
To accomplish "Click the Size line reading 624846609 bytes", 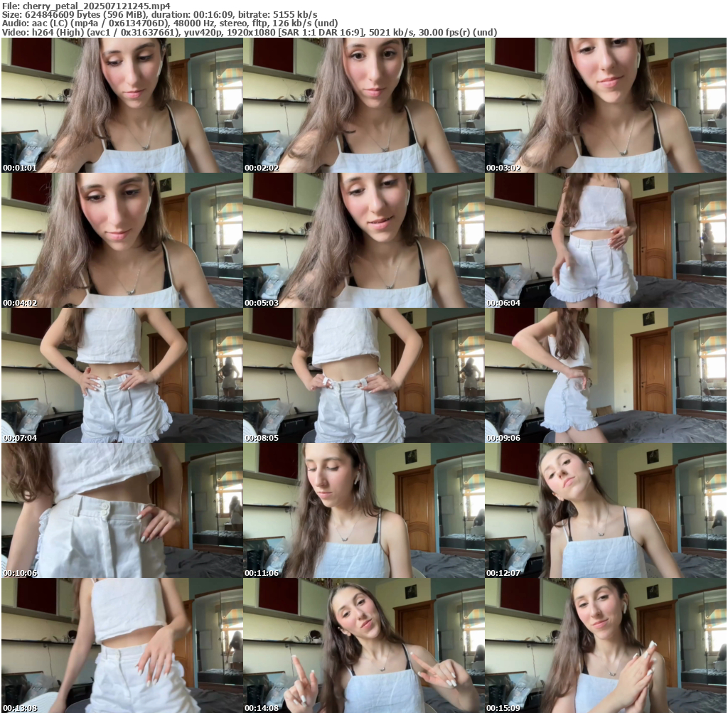I will coord(159,15).
